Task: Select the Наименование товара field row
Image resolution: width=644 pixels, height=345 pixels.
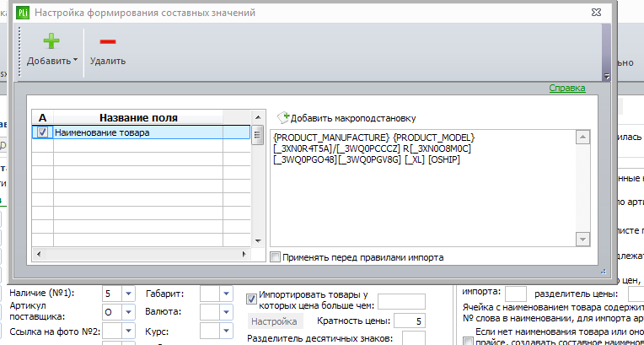Action: (141, 132)
